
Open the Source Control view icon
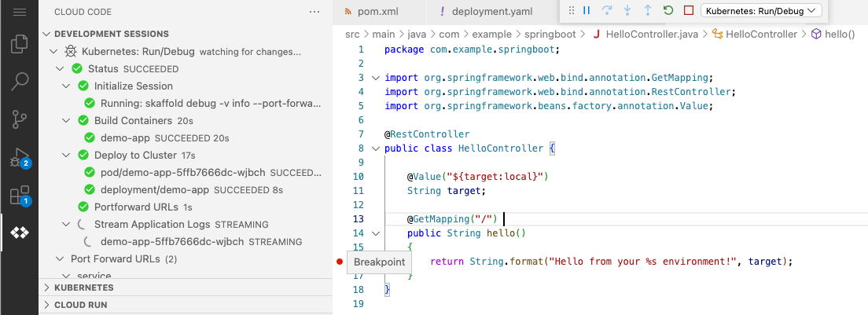[20, 119]
